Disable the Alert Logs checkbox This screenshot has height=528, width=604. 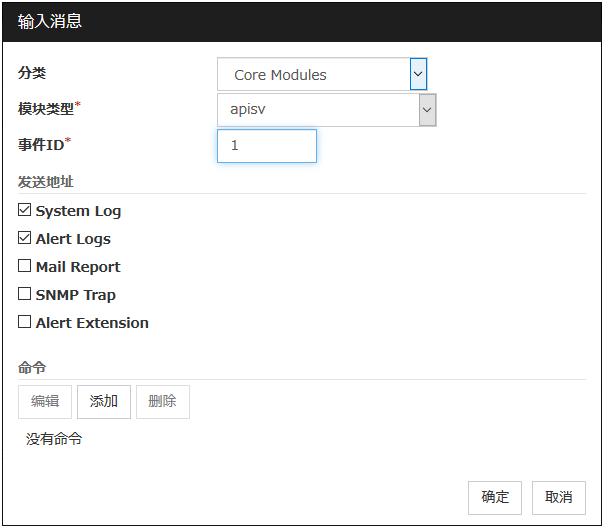(25, 239)
